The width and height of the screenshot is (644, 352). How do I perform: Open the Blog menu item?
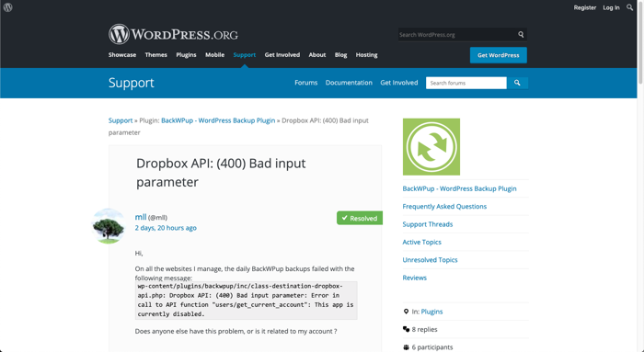(x=340, y=54)
